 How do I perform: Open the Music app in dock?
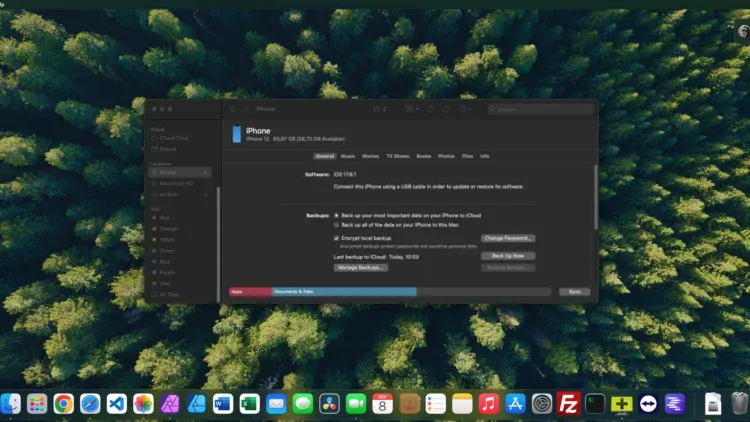click(489, 404)
